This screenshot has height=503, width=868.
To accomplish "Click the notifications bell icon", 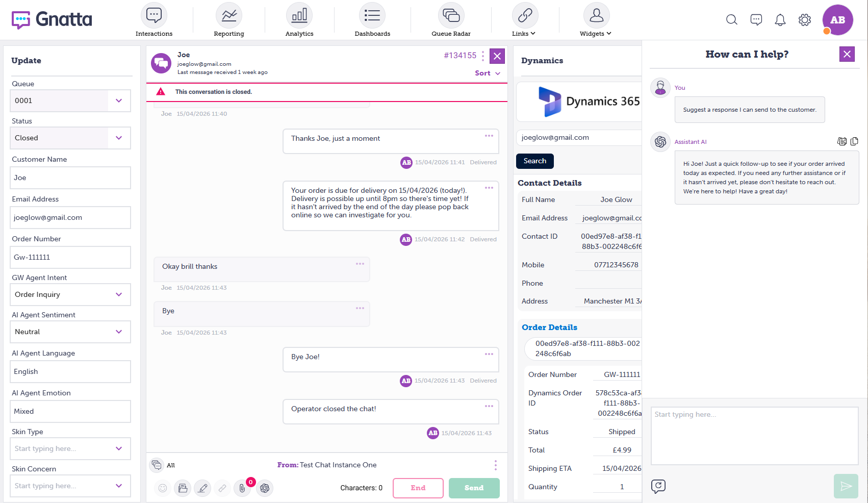I will (x=780, y=20).
